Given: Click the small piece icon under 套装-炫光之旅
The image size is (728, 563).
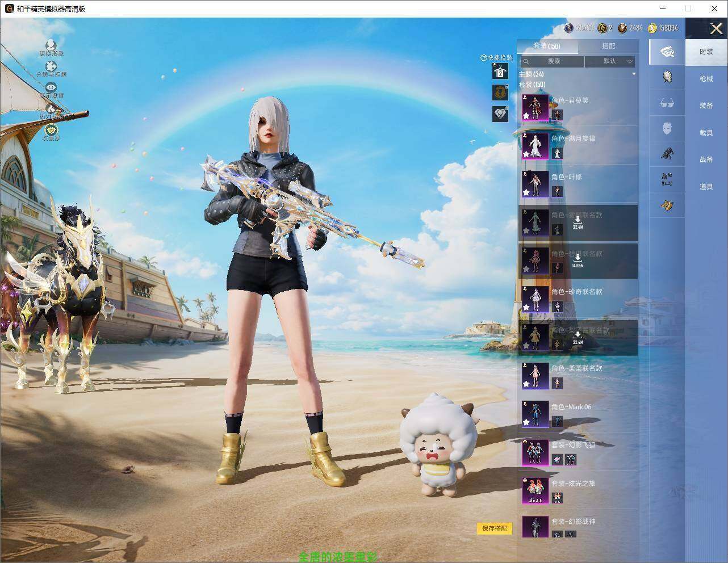Looking at the screenshot, I should click(x=557, y=498).
